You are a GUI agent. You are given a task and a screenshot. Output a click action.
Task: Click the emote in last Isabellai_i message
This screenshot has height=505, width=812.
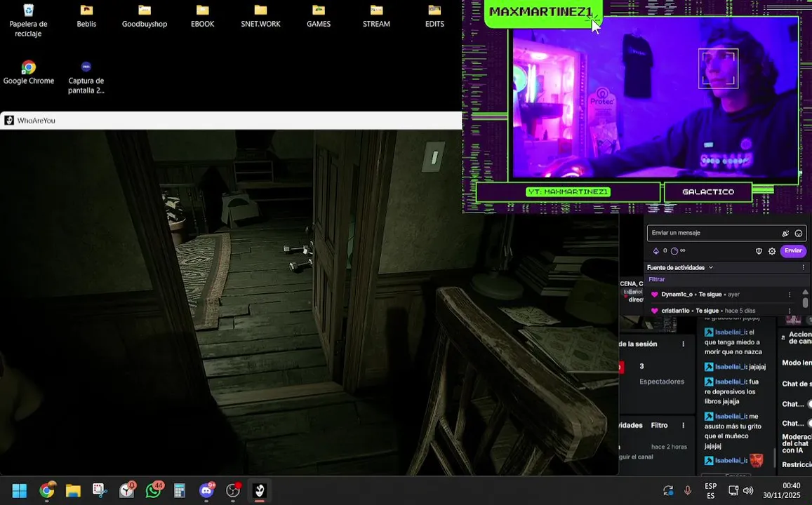coord(757,461)
